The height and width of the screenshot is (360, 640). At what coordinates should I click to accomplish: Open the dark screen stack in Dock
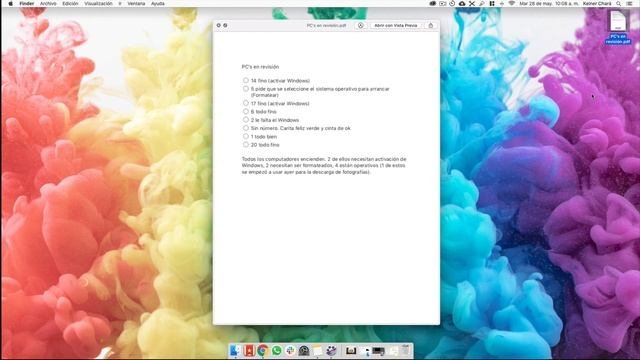(x=378, y=351)
